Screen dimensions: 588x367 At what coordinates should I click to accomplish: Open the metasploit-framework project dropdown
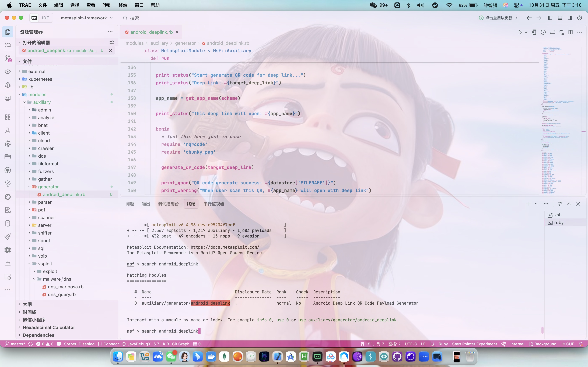(86, 18)
